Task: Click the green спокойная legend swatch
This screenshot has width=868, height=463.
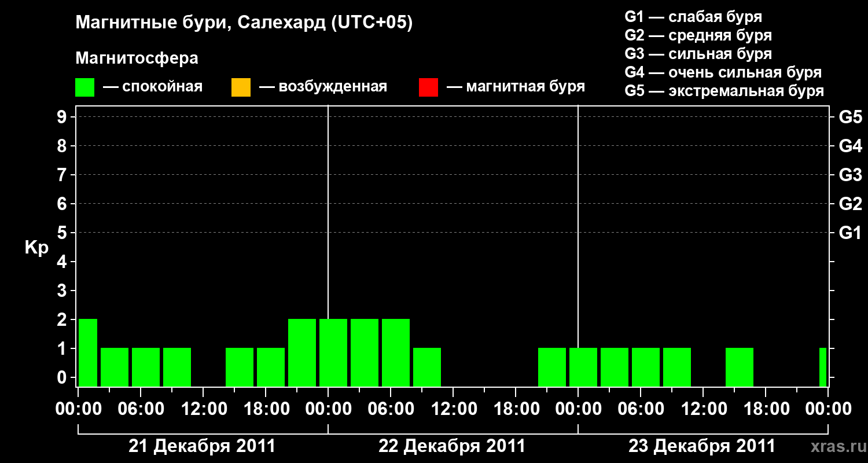Action: click(85, 87)
